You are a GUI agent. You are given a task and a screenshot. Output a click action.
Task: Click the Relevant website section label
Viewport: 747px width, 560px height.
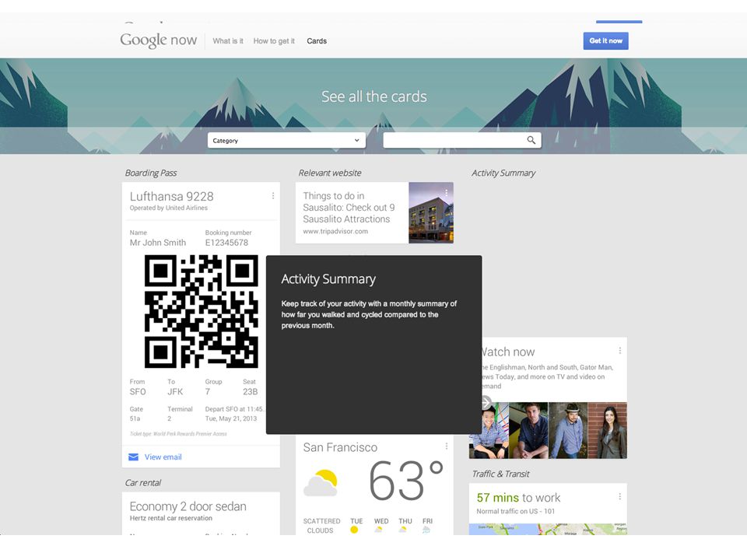click(x=330, y=173)
